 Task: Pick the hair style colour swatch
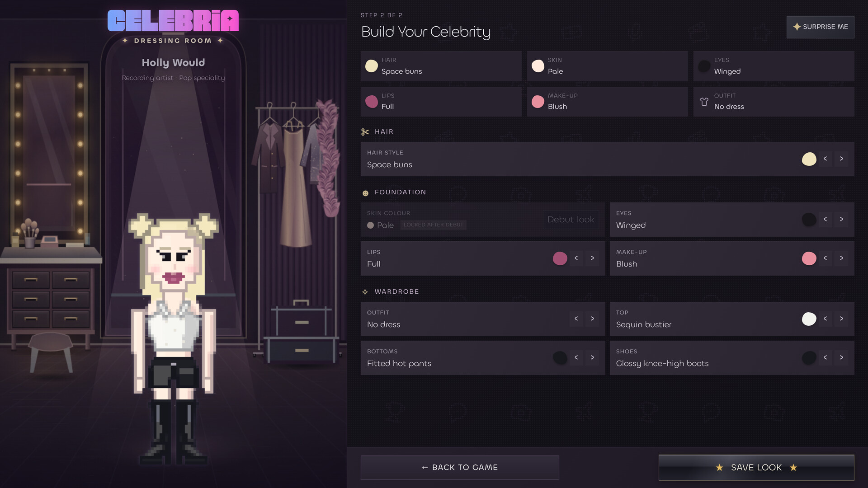point(809,159)
